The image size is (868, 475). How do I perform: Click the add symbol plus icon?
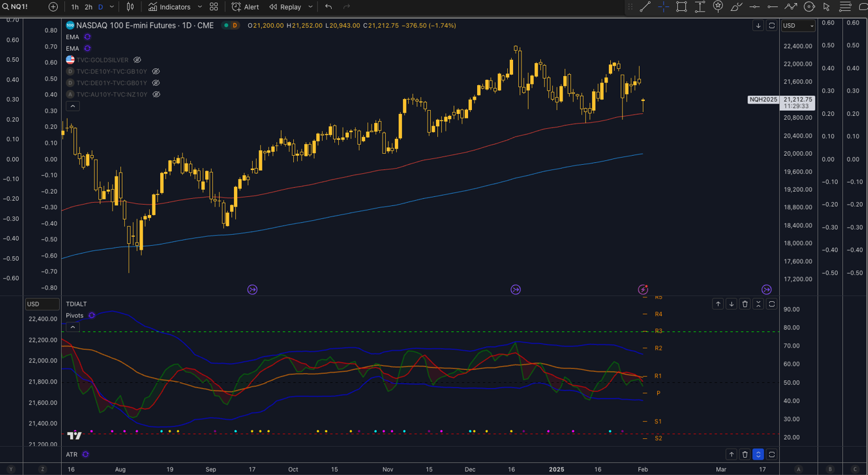pos(53,7)
